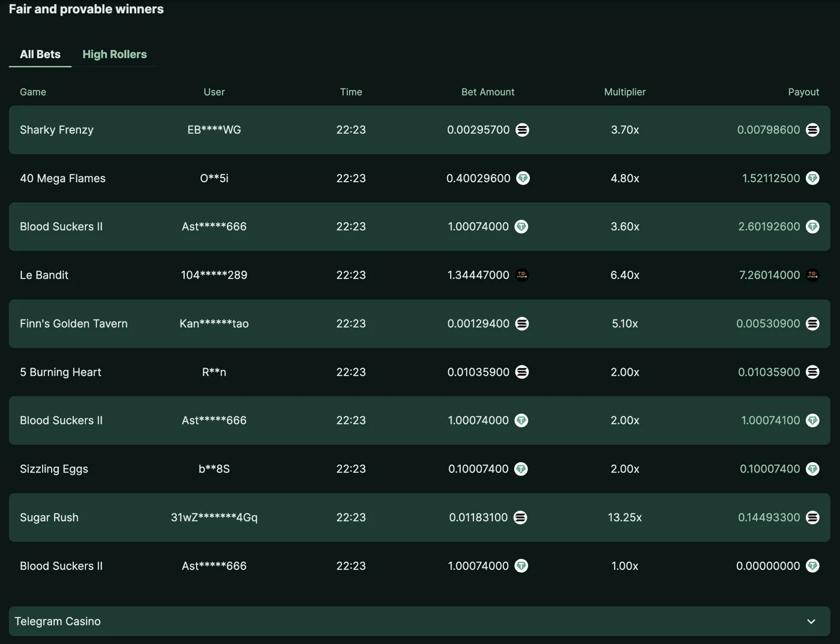Click Tether icon beside the 0.00000000 payout

pos(812,566)
